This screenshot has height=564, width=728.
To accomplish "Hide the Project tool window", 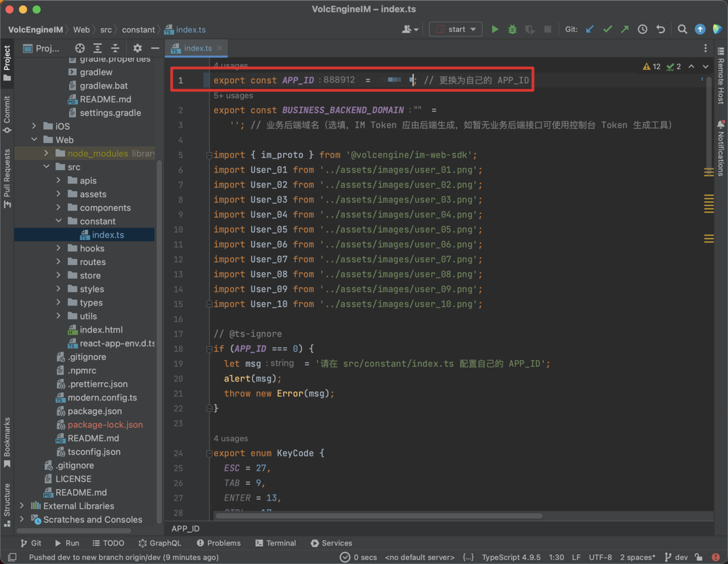I will coord(155,48).
